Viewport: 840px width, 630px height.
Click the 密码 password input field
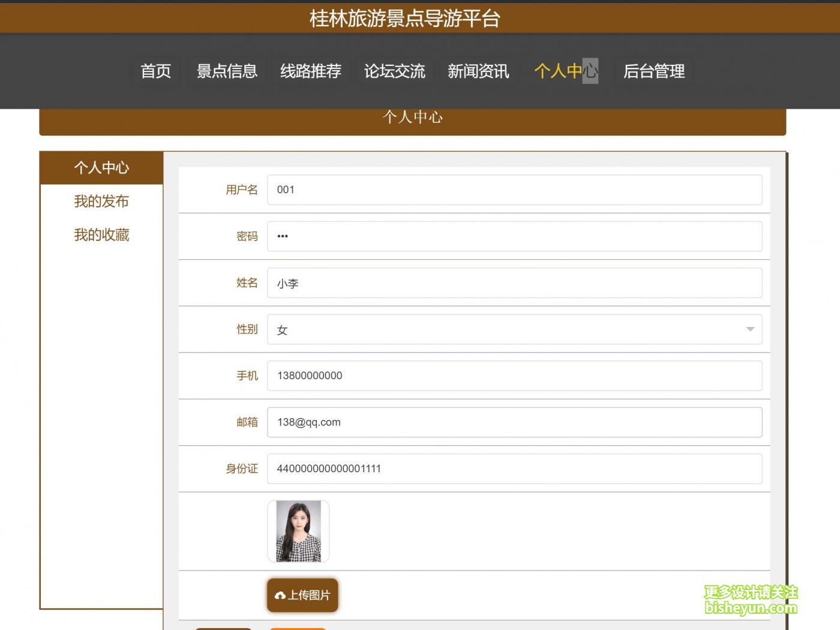click(515, 236)
